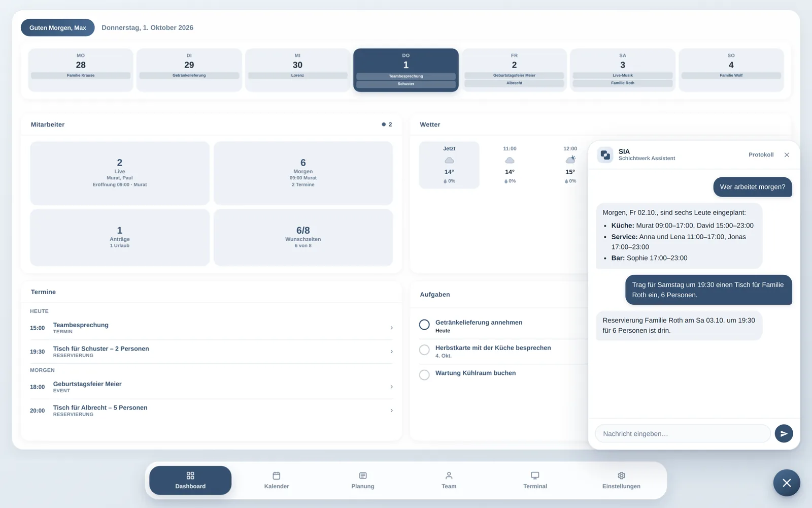Select Sunday 4 day card

(731, 70)
